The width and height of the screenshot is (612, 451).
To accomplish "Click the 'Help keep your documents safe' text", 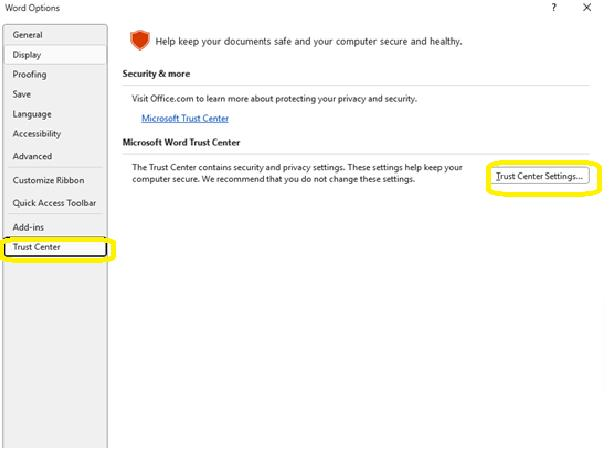I will click(x=309, y=41).
